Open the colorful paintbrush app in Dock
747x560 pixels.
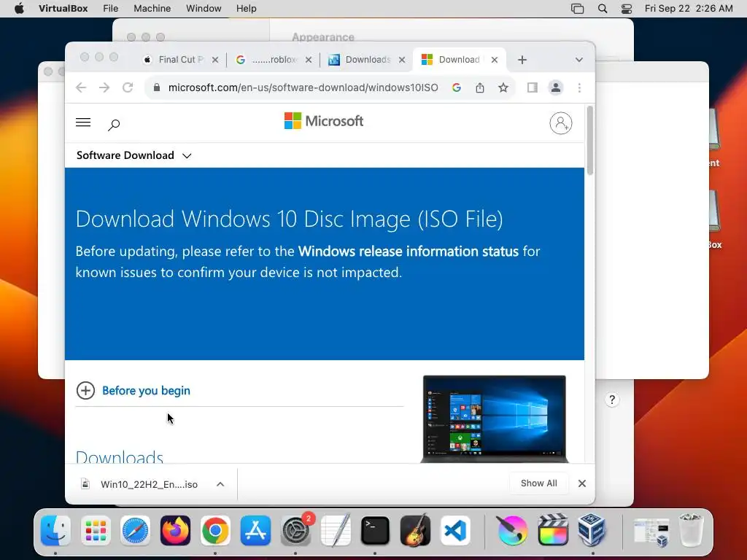click(x=513, y=531)
